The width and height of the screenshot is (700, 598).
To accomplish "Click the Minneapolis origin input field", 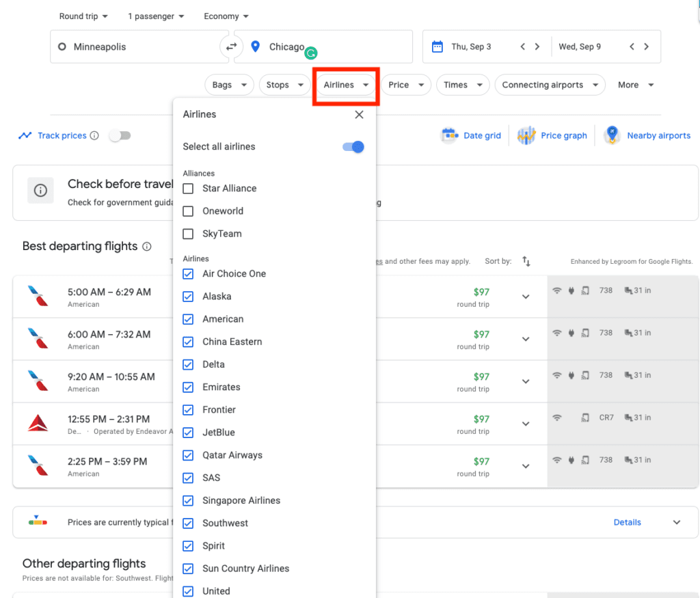I will click(137, 46).
